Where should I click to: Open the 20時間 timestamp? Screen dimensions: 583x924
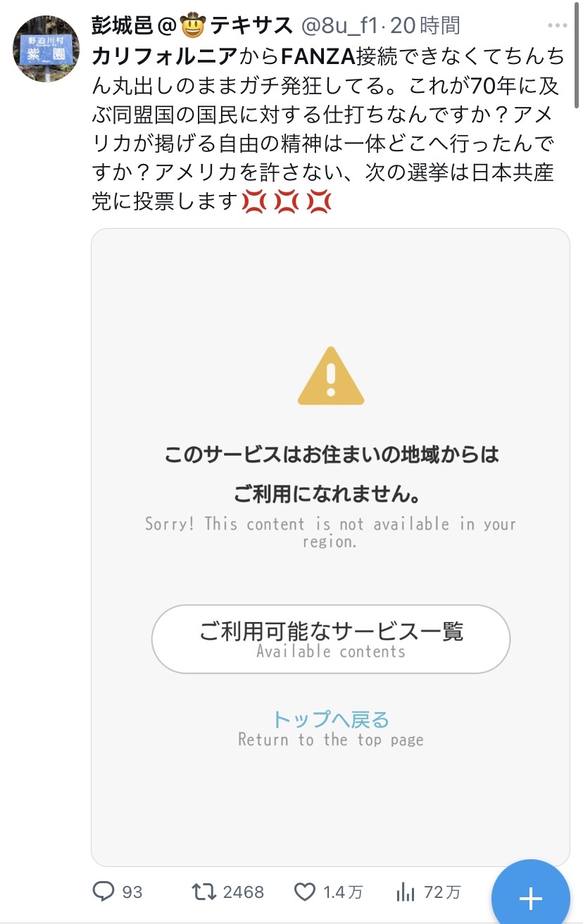425,26
